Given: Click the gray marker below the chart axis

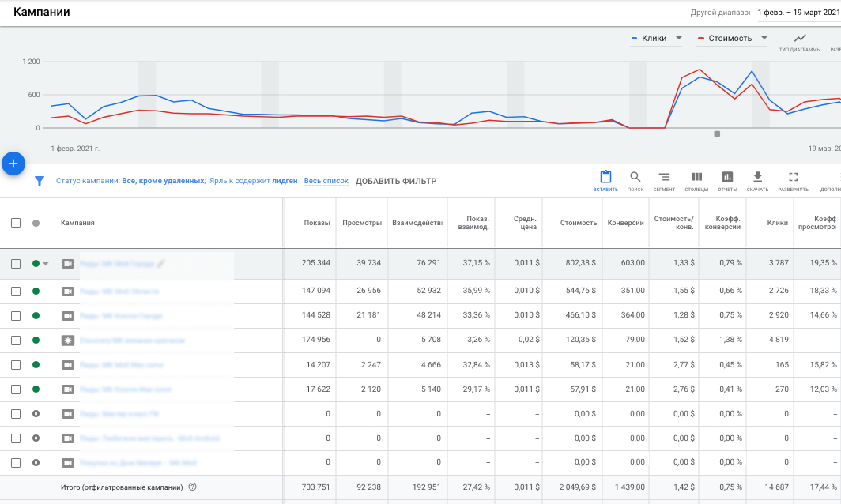Looking at the screenshot, I should coord(717,134).
